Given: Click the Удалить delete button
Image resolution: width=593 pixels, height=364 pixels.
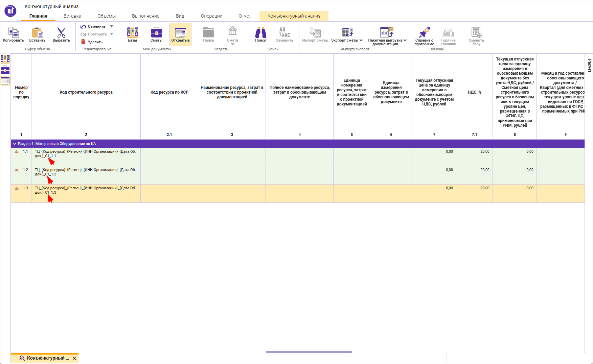Looking at the screenshot, I should click(92, 42).
